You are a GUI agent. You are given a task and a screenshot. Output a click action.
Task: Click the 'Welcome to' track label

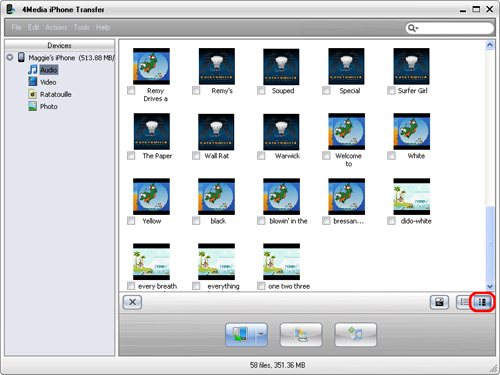point(348,160)
